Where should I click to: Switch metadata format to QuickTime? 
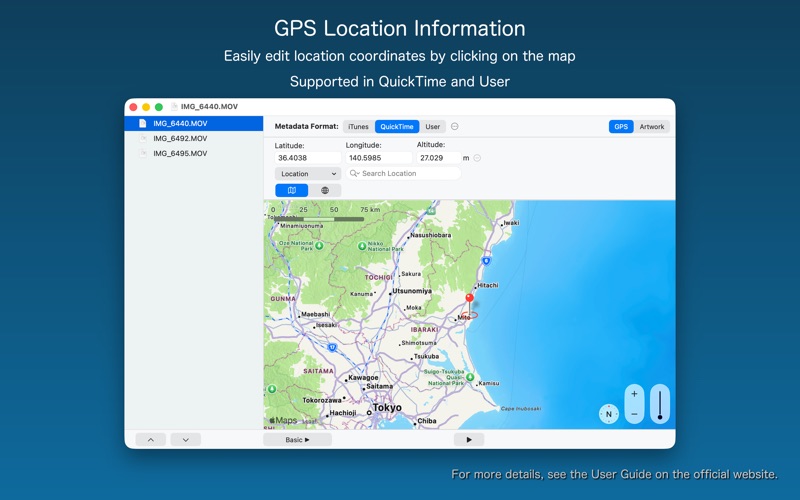click(397, 127)
